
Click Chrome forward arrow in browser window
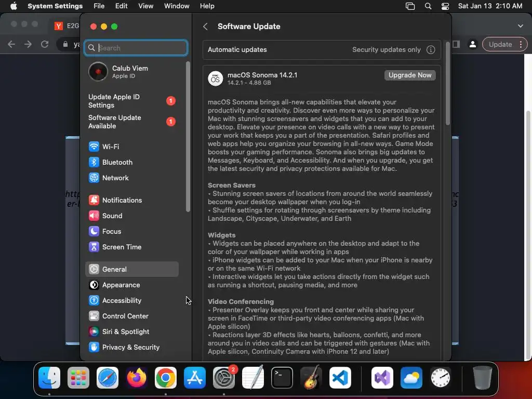tap(28, 45)
